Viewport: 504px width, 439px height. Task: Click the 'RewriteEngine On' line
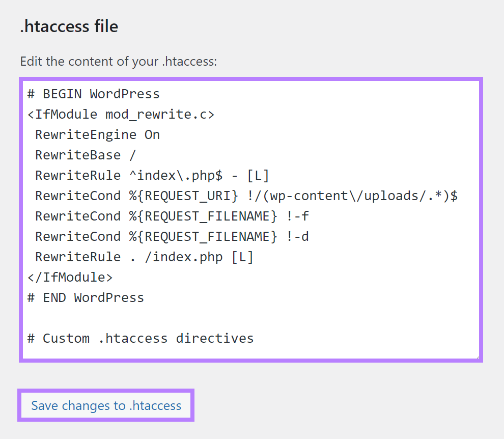97,135
